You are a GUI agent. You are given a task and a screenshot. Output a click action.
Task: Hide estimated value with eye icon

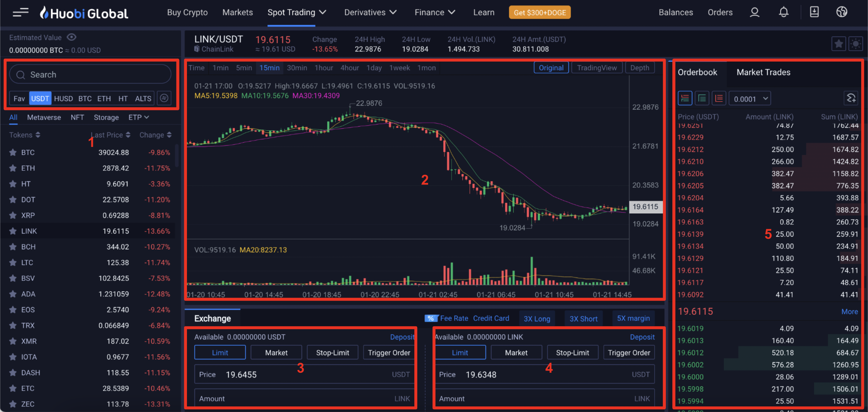(72, 37)
